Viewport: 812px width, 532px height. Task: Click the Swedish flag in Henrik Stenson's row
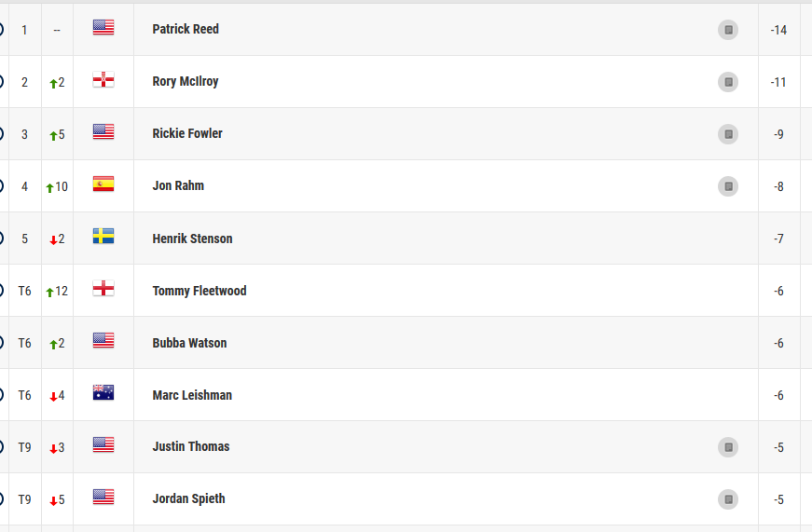(x=103, y=237)
